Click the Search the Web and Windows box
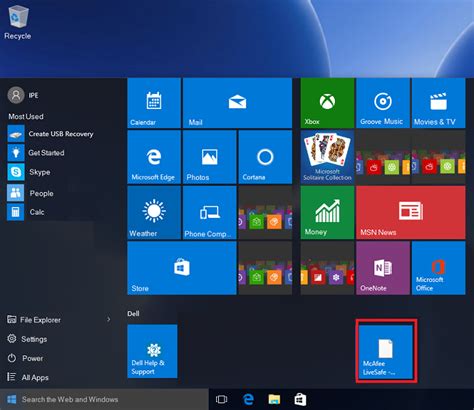474x410 pixels. tap(104, 399)
